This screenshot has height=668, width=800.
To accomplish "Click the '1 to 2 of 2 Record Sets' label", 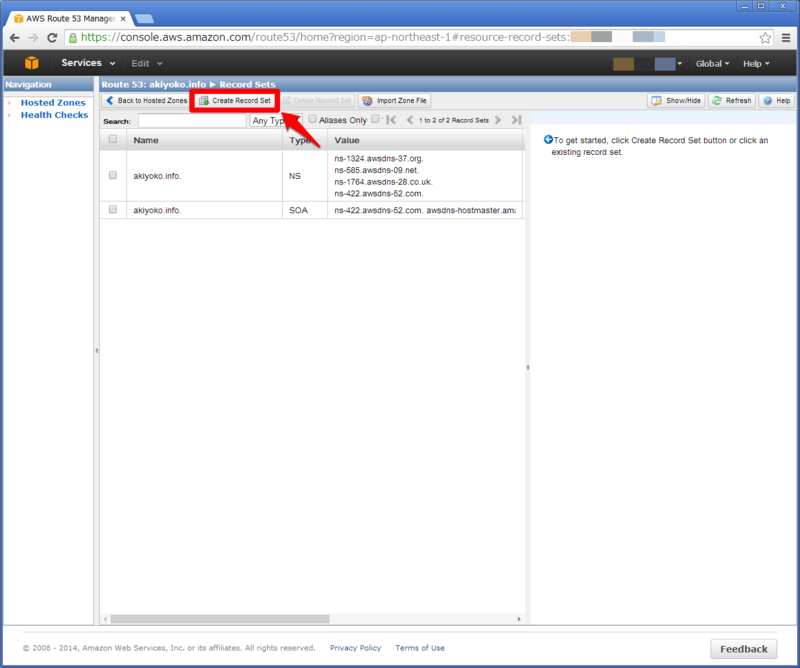I will 454,120.
